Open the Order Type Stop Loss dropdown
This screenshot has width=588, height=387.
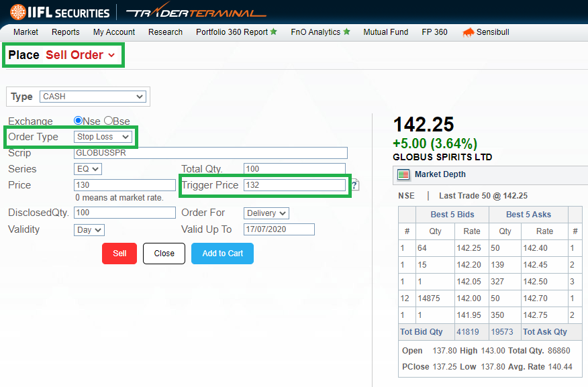(103, 137)
